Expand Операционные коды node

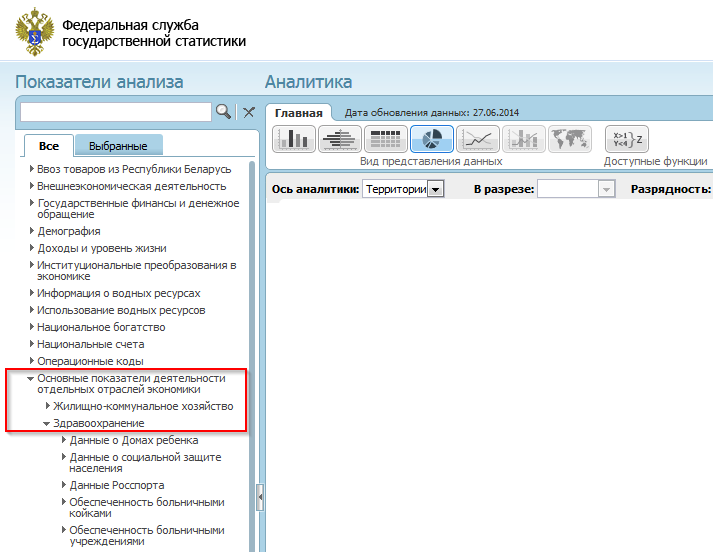(31, 361)
